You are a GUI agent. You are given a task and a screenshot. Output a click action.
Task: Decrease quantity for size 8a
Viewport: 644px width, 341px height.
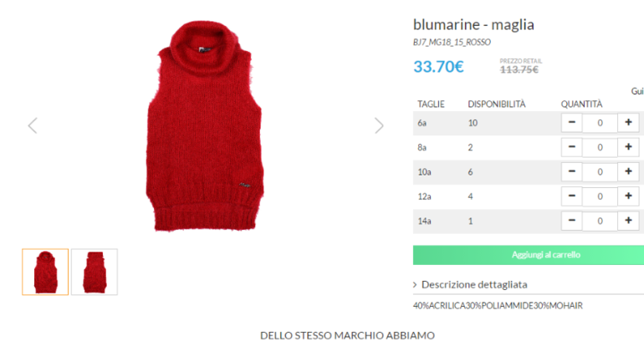click(572, 147)
